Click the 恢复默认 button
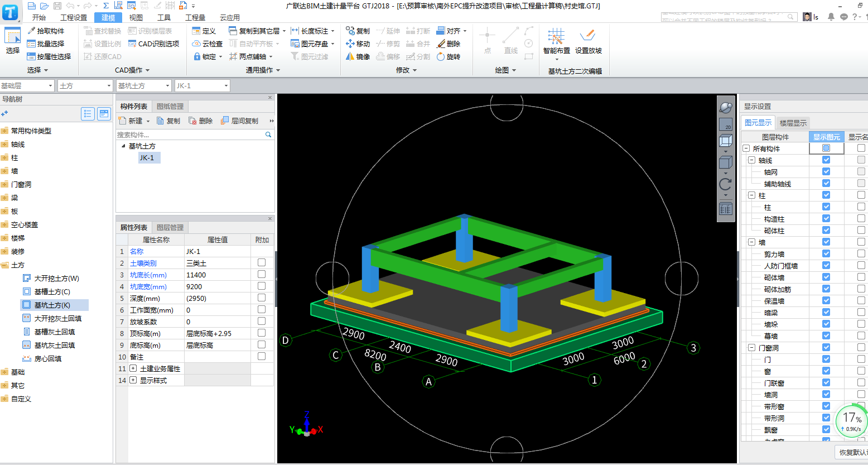The height and width of the screenshot is (465, 868). (x=852, y=452)
